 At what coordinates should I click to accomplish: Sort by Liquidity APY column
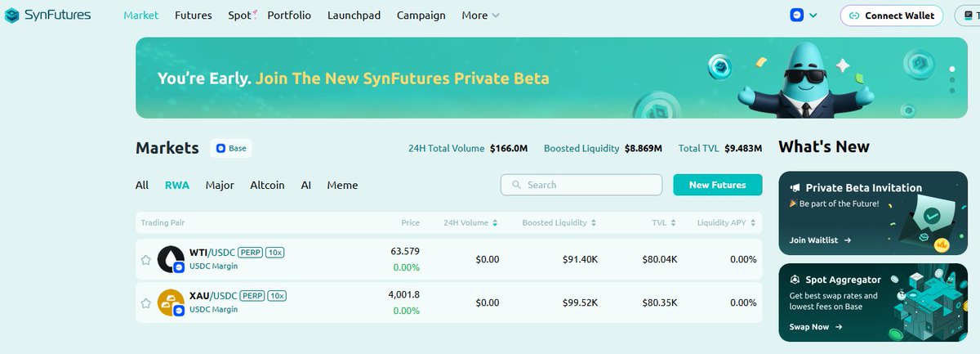click(x=727, y=222)
